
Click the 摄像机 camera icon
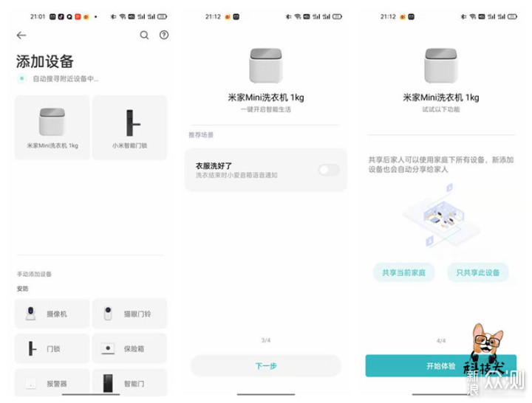click(x=31, y=313)
